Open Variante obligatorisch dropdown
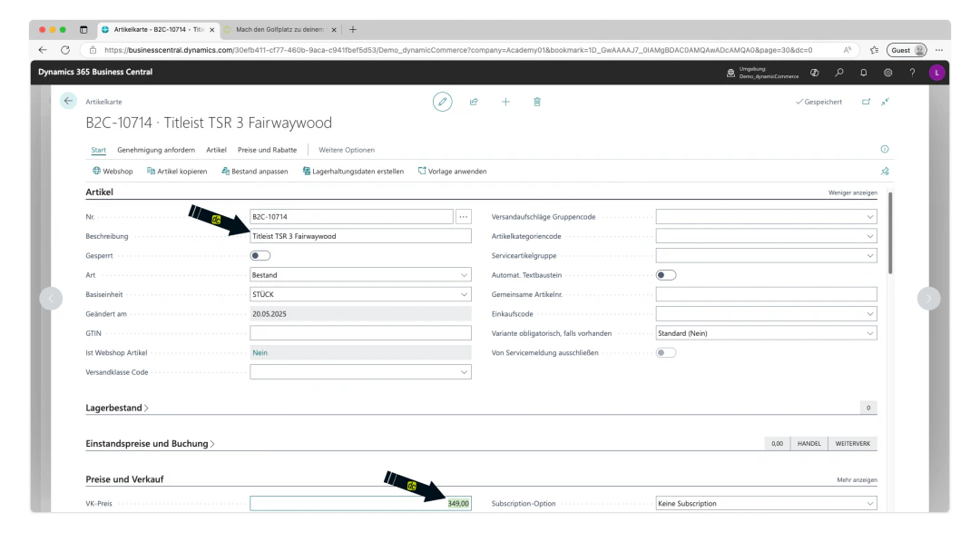This screenshot has height=552, width=980. coord(869,333)
